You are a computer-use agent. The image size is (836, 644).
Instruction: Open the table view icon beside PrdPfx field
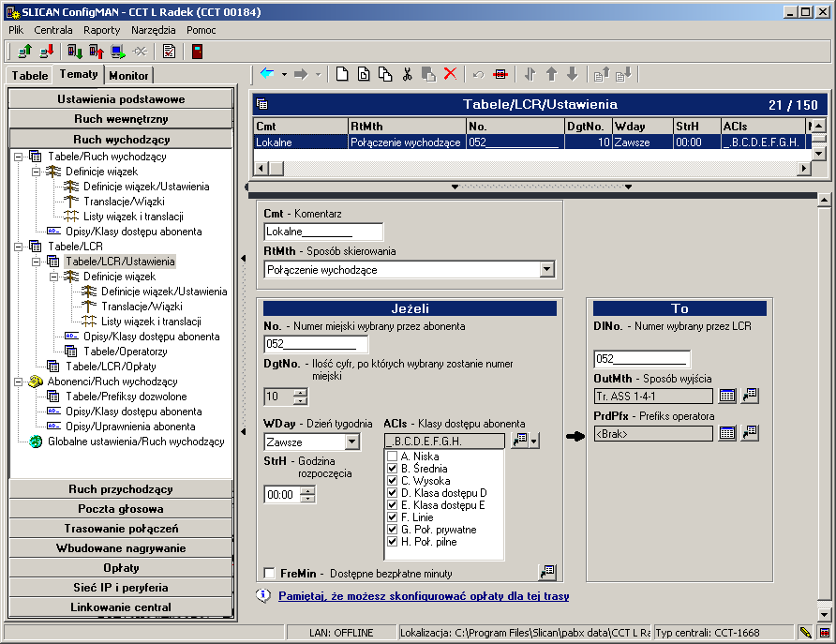click(727, 433)
